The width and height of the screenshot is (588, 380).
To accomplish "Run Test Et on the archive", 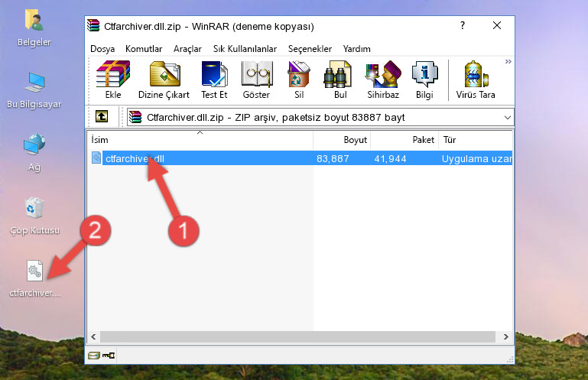I will pyautogui.click(x=214, y=80).
